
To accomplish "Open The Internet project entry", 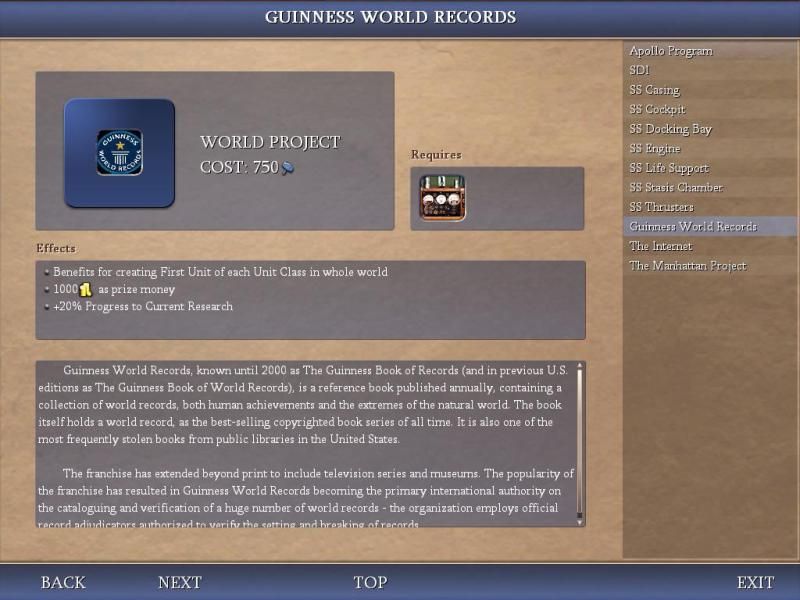I will click(710, 246).
